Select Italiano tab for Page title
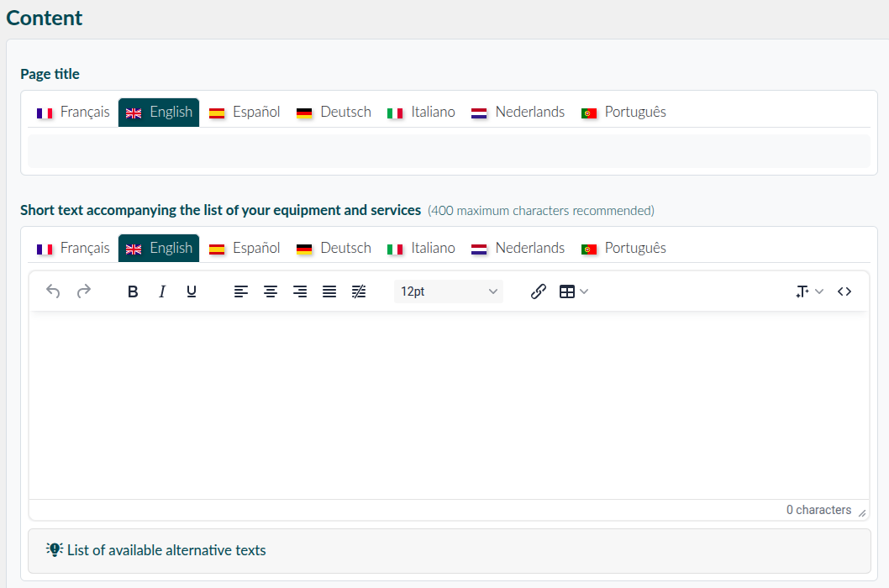 click(x=421, y=113)
